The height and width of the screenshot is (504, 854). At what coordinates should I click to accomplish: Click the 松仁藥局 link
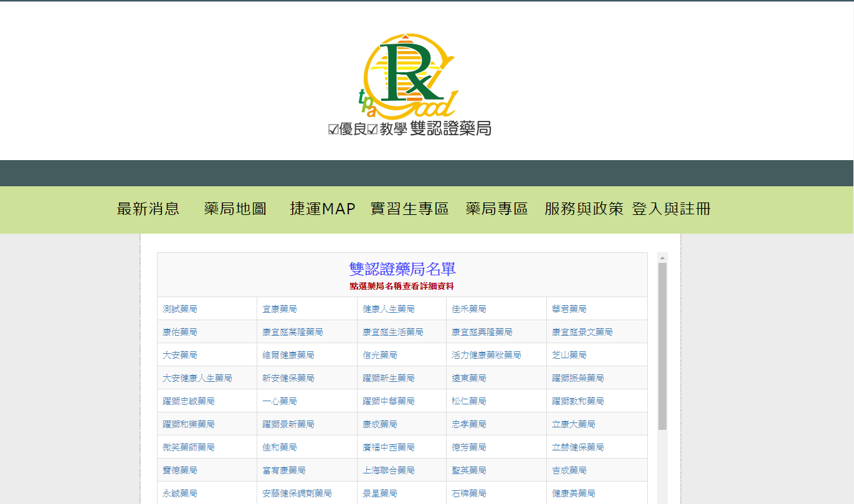(469, 401)
